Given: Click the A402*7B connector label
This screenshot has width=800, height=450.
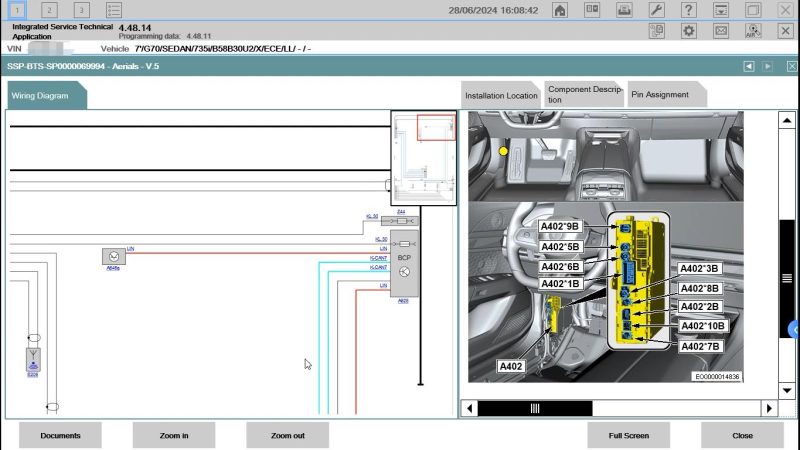Looking at the screenshot, I should point(700,347).
